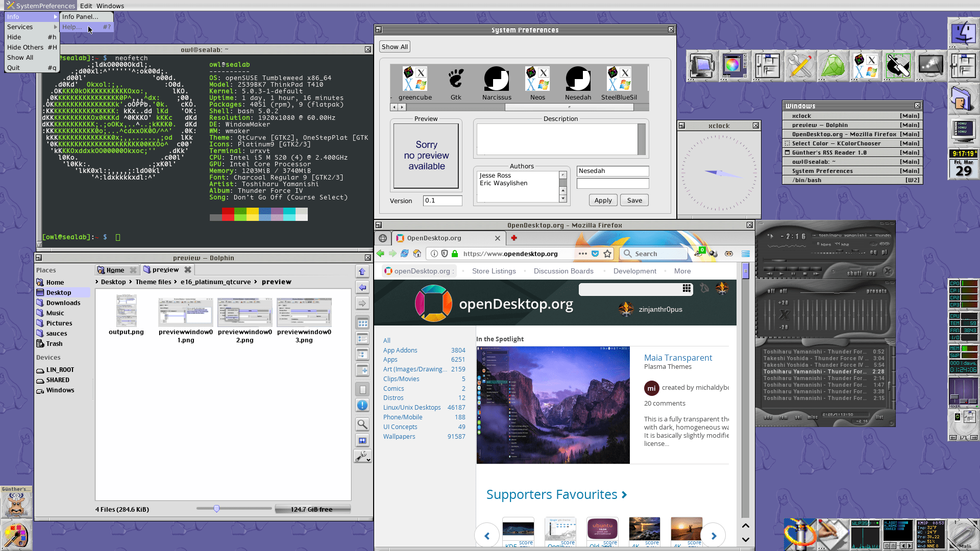
Task: Switch to the Home tab in Dolphin
Action: (115, 270)
